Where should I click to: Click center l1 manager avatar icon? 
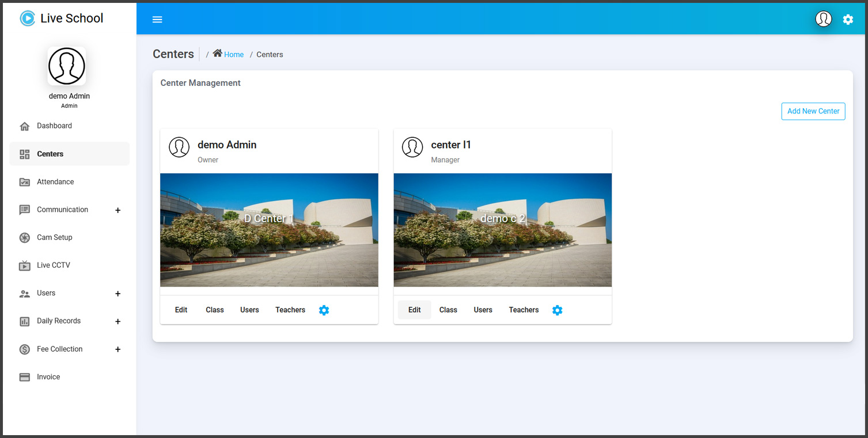[x=412, y=147]
